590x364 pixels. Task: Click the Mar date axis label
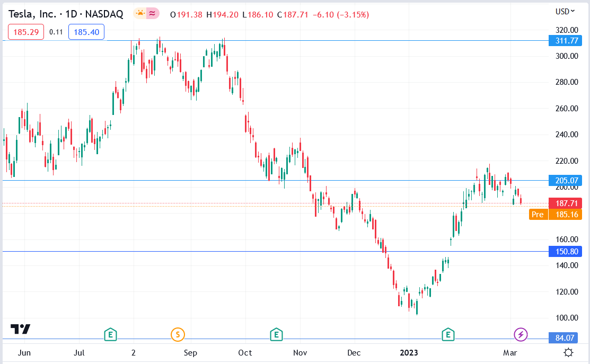coord(510,353)
